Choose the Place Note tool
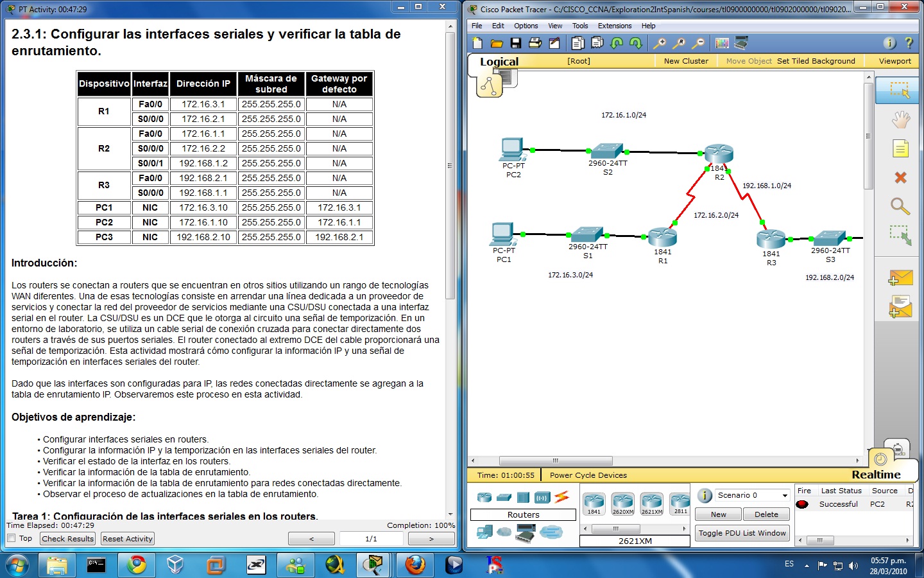The image size is (924, 578). point(900,148)
